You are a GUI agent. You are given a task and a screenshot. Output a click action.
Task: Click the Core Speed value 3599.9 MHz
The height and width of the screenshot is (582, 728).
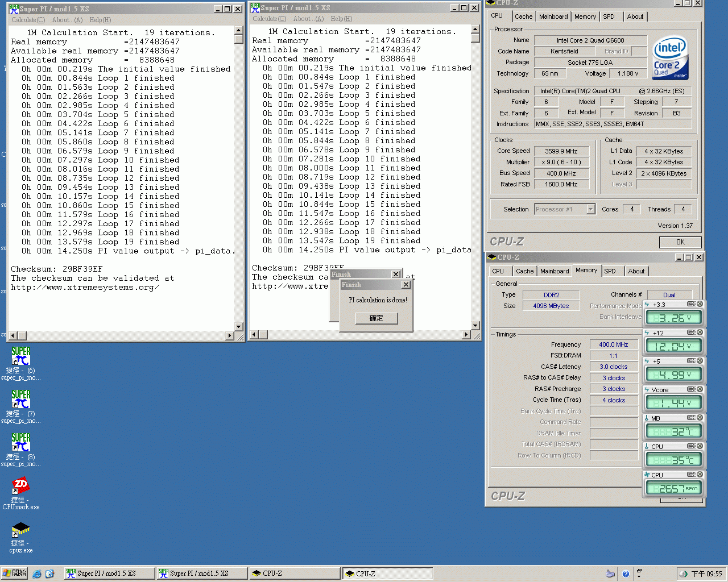point(561,151)
